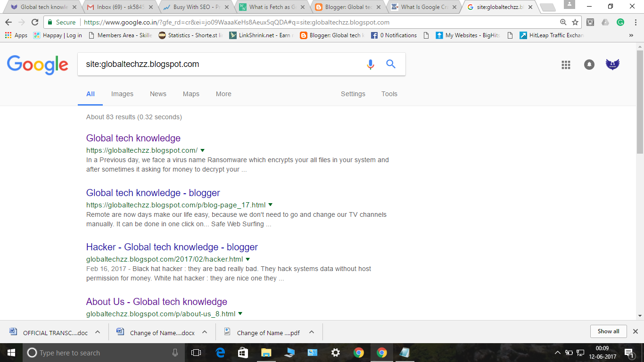The height and width of the screenshot is (362, 644).
Task: Open the search Tools option
Action: coord(389,94)
